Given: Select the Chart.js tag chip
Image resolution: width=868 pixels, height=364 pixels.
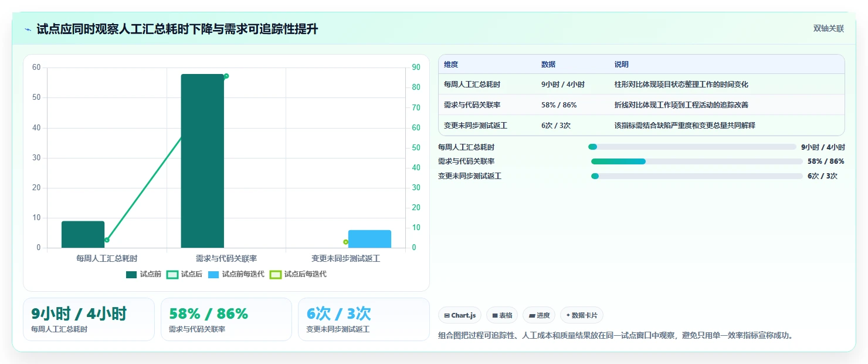Looking at the screenshot, I should 460,315.
